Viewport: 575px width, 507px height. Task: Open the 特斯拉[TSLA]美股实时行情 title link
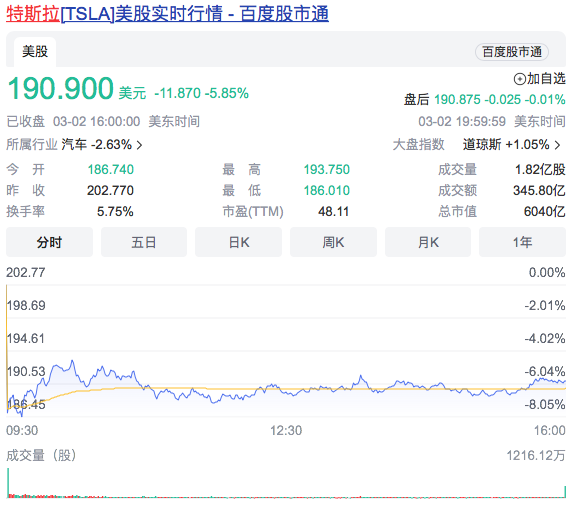[x=167, y=14]
